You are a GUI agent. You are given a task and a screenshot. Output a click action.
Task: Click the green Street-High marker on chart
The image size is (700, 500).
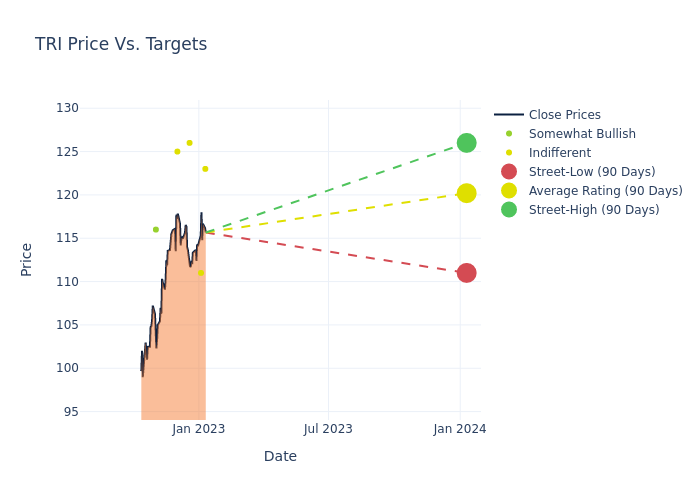coord(466,143)
